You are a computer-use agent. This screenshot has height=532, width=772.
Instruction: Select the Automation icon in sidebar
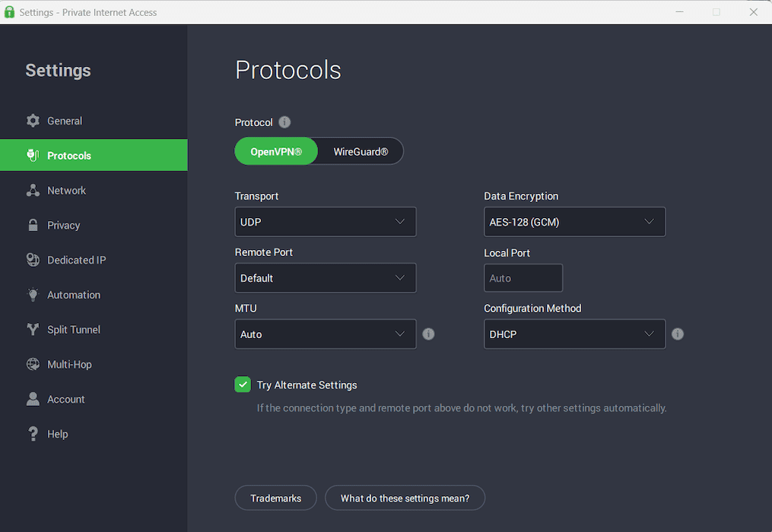coord(33,294)
